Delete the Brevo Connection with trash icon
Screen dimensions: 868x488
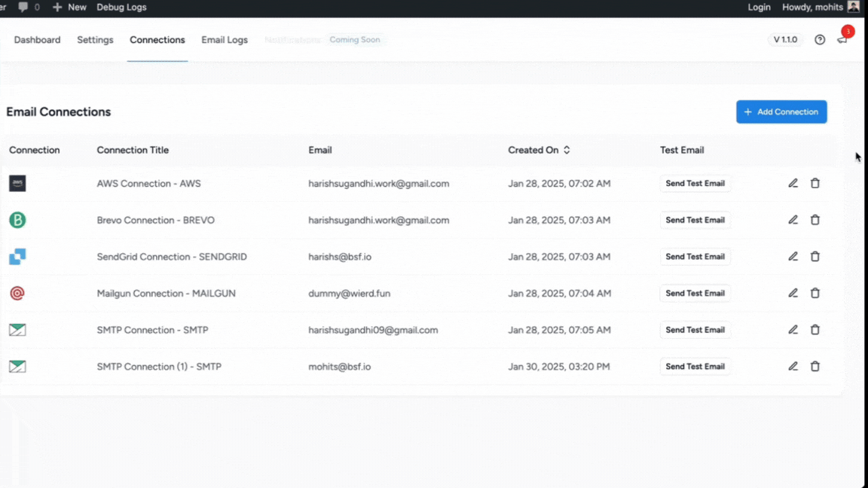click(815, 220)
